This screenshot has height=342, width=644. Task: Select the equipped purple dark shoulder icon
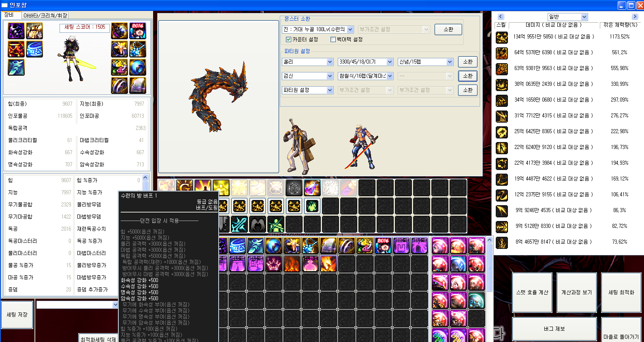click(16, 31)
